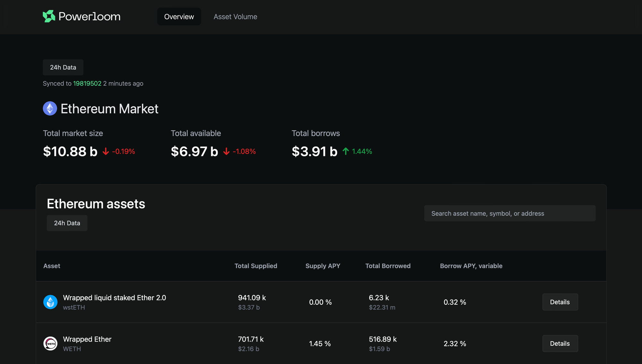Click the synced block number 19819502 link

click(x=87, y=83)
